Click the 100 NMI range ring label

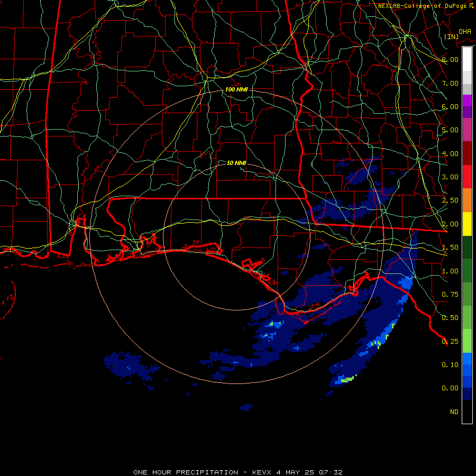click(236, 89)
